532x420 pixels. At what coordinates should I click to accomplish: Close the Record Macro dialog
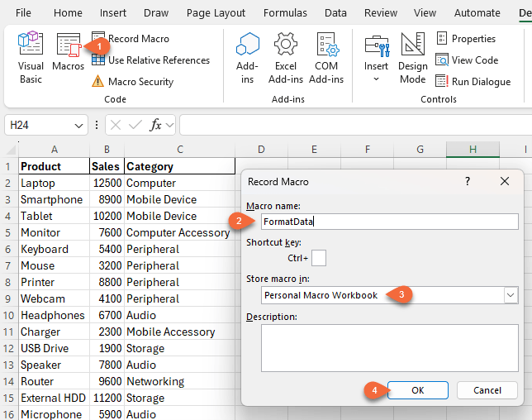pos(505,181)
